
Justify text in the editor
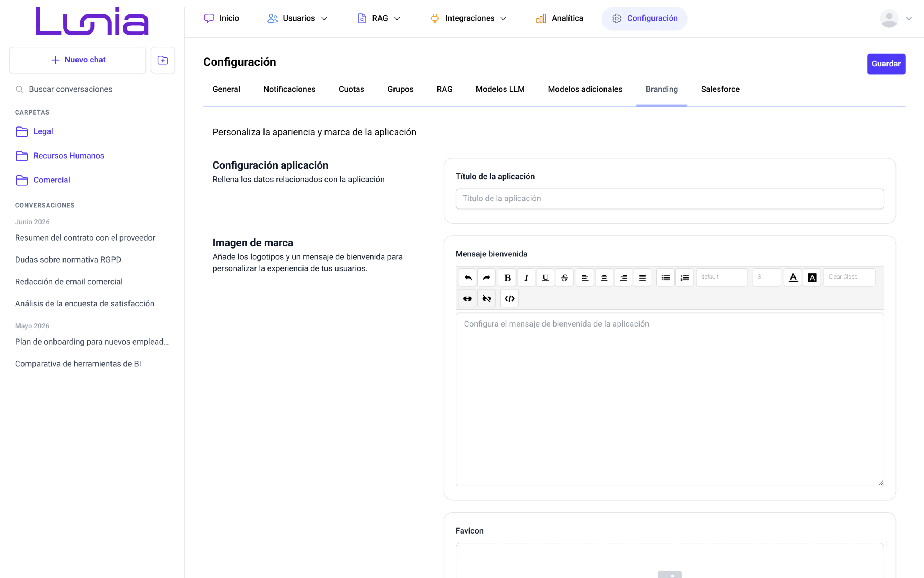pos(642,277)
